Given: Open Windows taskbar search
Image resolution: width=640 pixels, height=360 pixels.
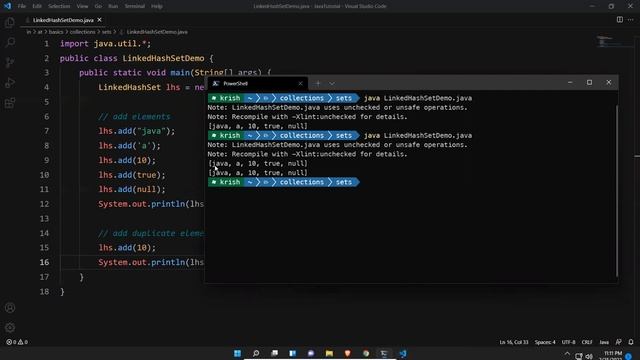Looking at the screenshot, I should 256,353.
